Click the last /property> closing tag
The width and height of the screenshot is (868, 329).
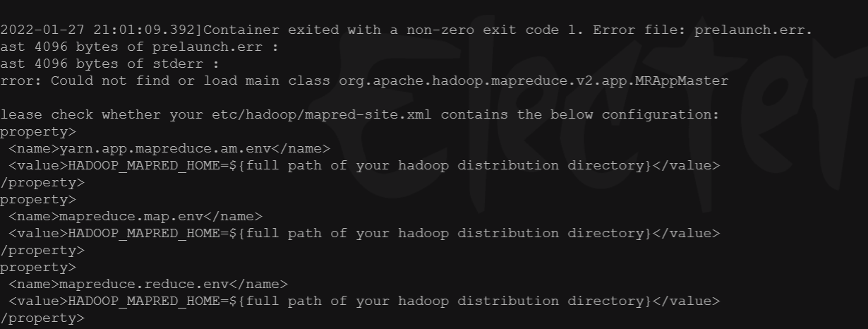pos(42,318)
